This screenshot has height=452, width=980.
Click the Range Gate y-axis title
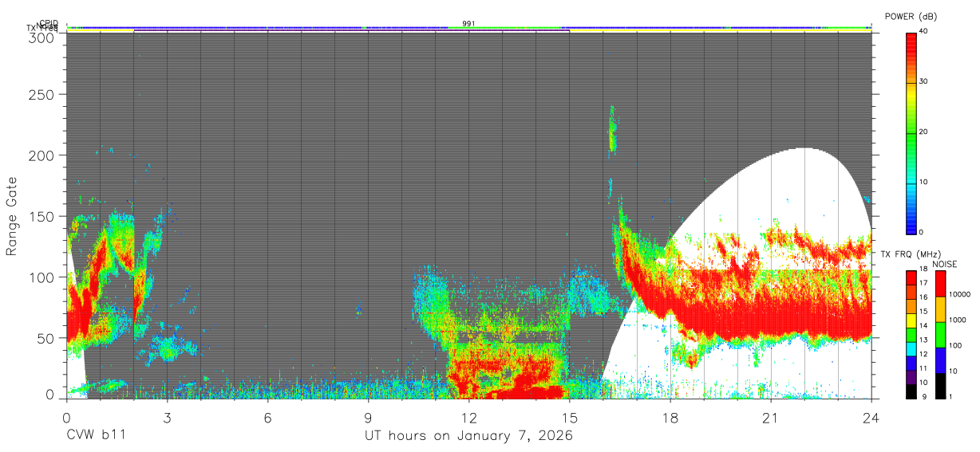[x=12, y=217]
